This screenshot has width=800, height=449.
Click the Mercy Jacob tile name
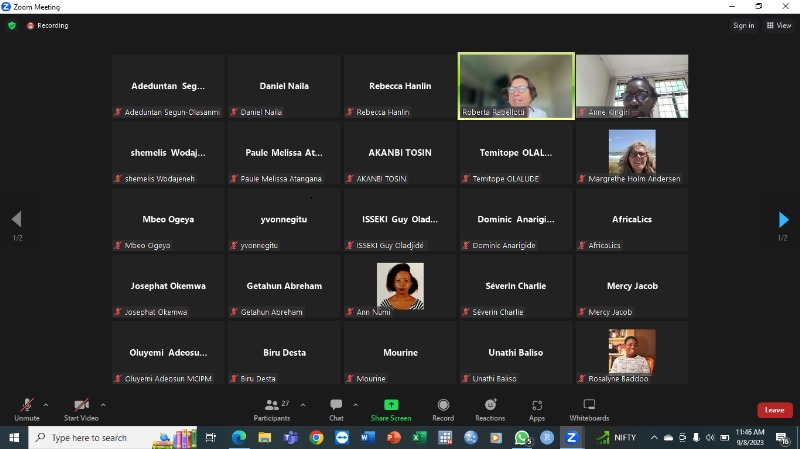632,286
